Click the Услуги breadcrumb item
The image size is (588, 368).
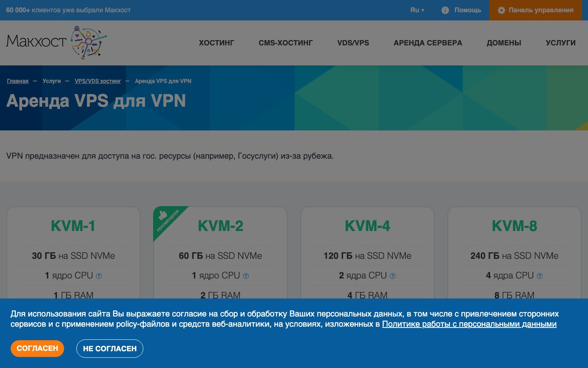click(52, 81)
